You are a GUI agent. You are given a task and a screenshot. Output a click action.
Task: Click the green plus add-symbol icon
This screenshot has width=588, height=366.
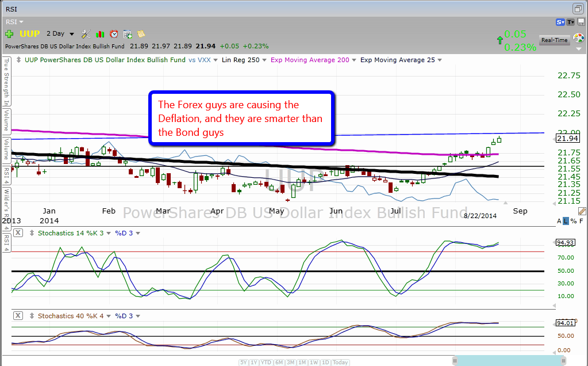tap(10, 34)
